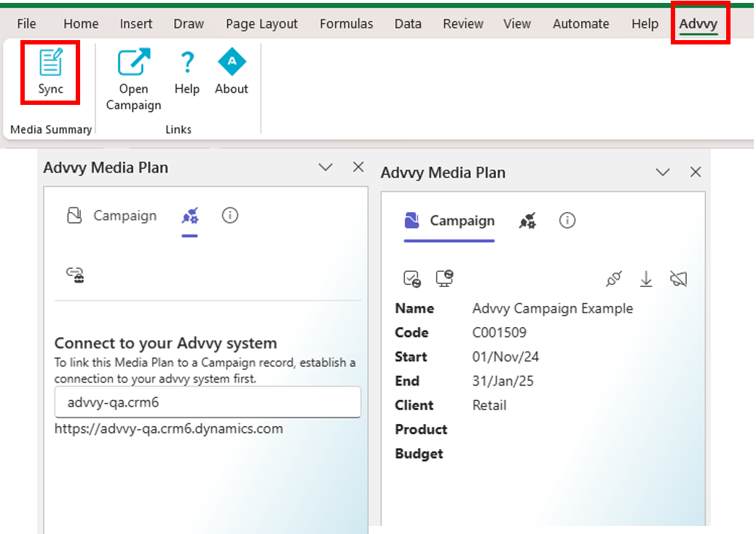Click the crossed-out megaphone icon
The image size is (756, 534).
point(679,279)
